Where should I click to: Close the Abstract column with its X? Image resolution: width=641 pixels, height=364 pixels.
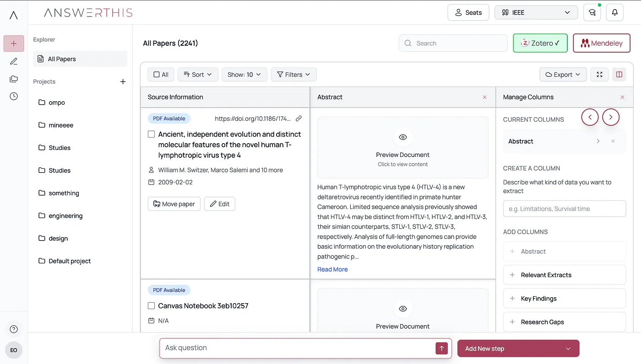click(484, 97)
